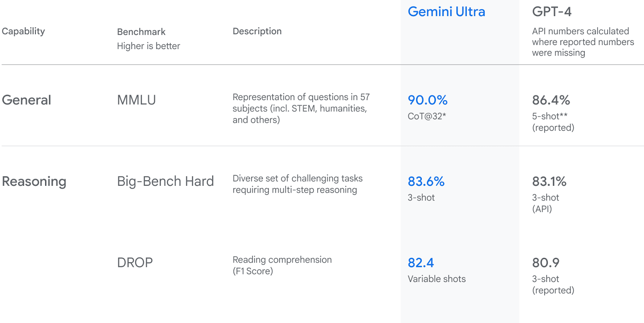
Task: Click Gemini Ultra's 82.4 DROP score
Action: [421, 263]
